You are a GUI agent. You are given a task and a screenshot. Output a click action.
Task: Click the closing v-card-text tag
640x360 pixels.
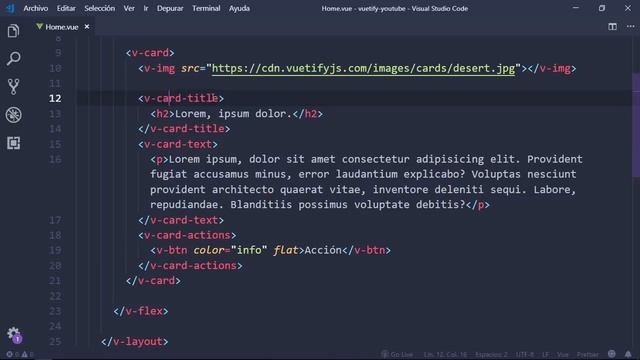click(x=181, y=220)
